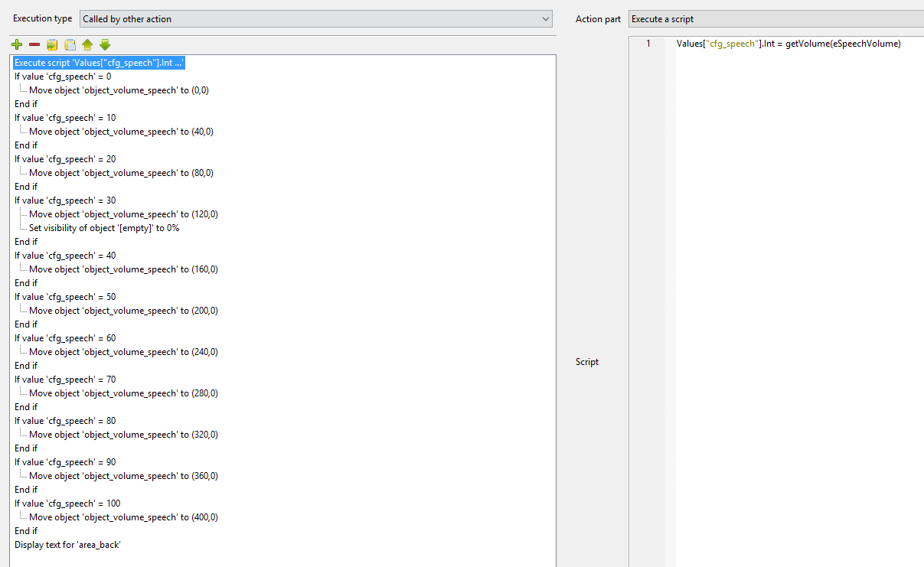Viewport: 924px width, 567px height.
Task: Click line number 1 in the script gutter
Action: (648, 44)
